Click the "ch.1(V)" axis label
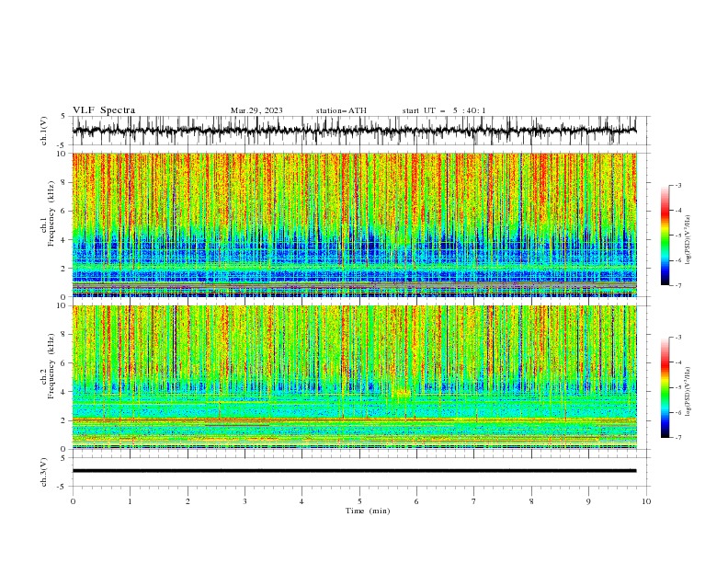 point(44,131)
